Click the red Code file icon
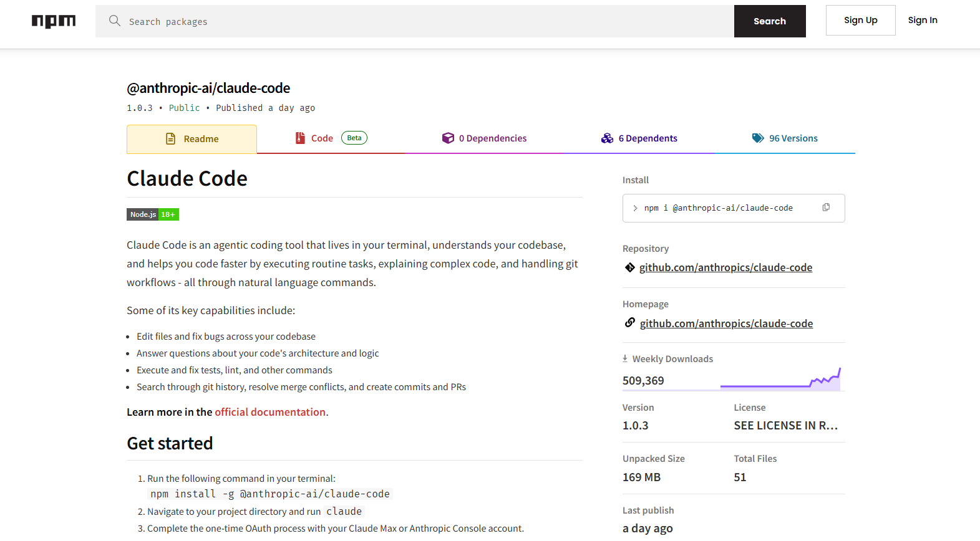 300,138
